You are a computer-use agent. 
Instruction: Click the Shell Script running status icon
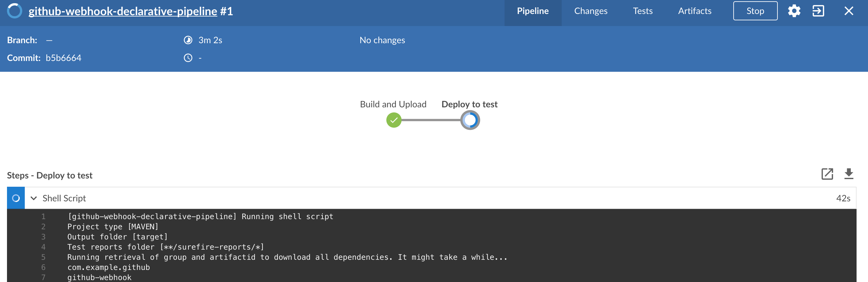click(16, 198)
